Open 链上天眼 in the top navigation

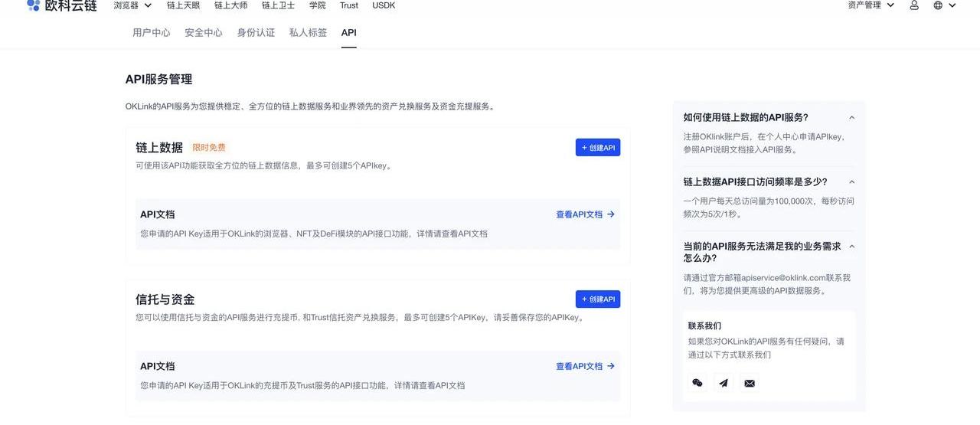click(183, 5)
